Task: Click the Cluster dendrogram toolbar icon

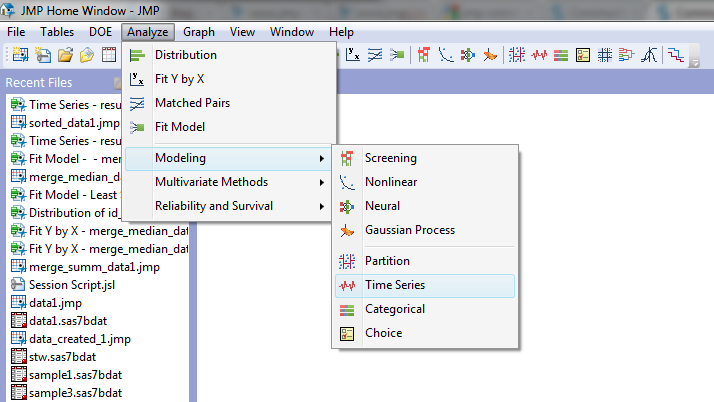Action: 627,55
